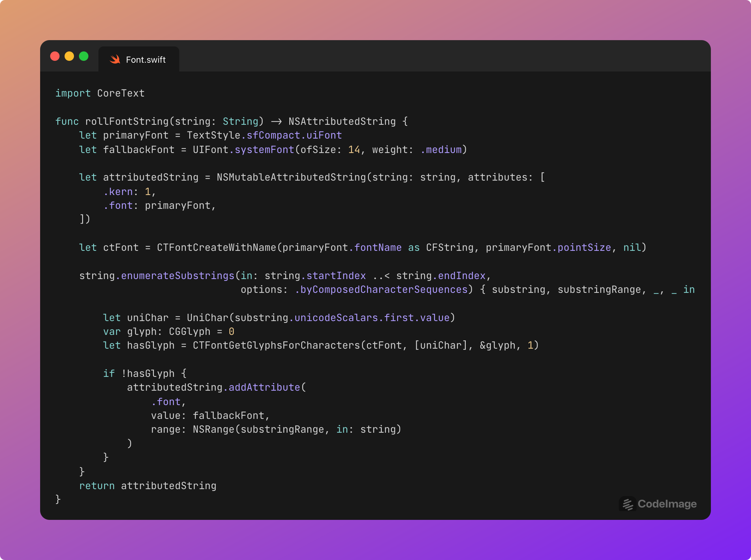Click '&glyph' argument
Screen dimensions: 751x560
pyautogui.click(x=497, y=346)
